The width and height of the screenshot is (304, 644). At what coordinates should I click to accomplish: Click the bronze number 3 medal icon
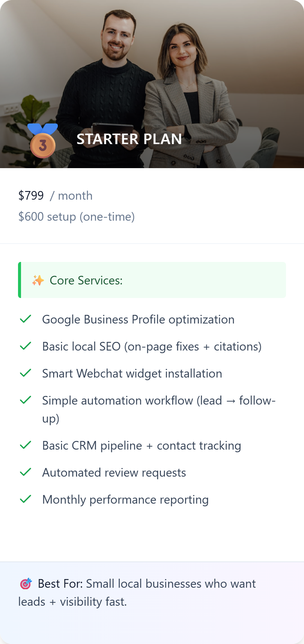click(43, 141)
